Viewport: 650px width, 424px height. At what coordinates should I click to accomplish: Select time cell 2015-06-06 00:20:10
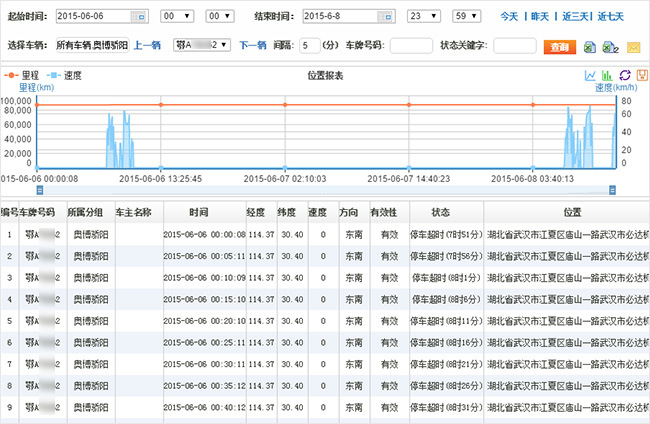(x=205, y=321)
